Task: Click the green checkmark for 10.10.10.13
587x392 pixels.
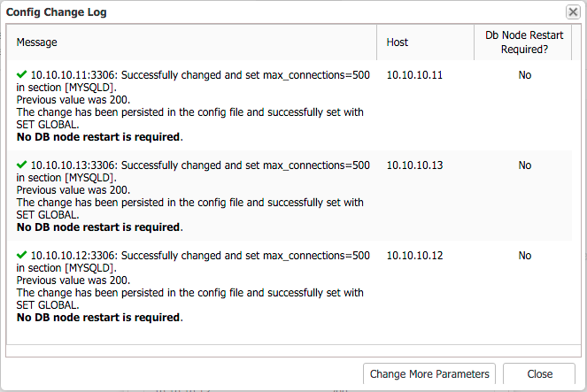Action: click(21, 165)
